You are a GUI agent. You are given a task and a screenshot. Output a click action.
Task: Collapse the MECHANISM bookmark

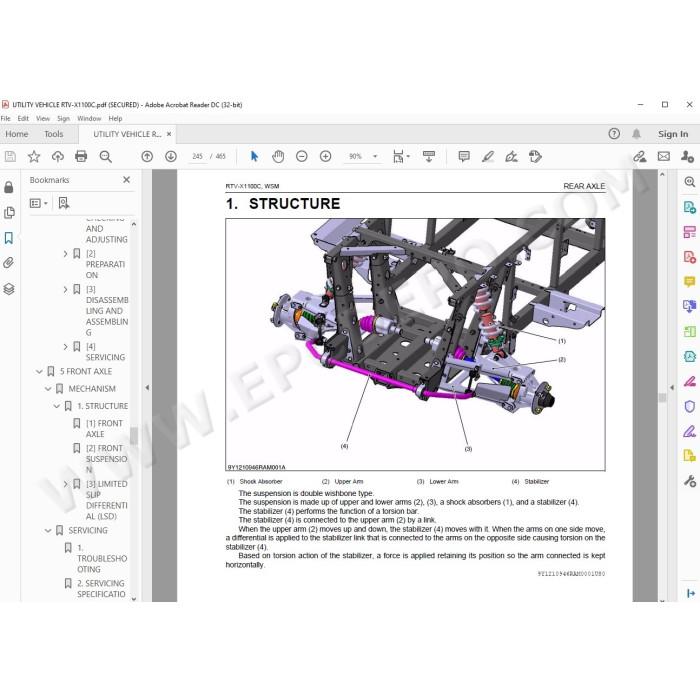pos(48,389)
